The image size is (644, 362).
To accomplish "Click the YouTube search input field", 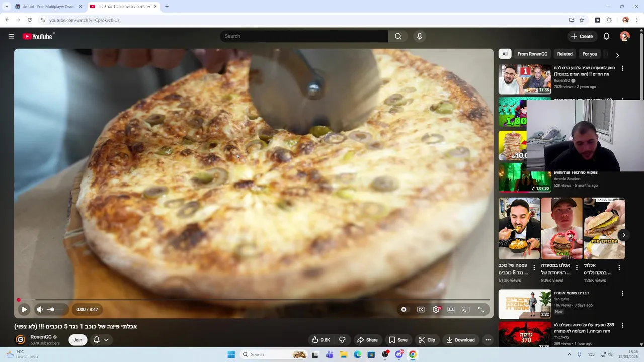I will click(304, 36).
